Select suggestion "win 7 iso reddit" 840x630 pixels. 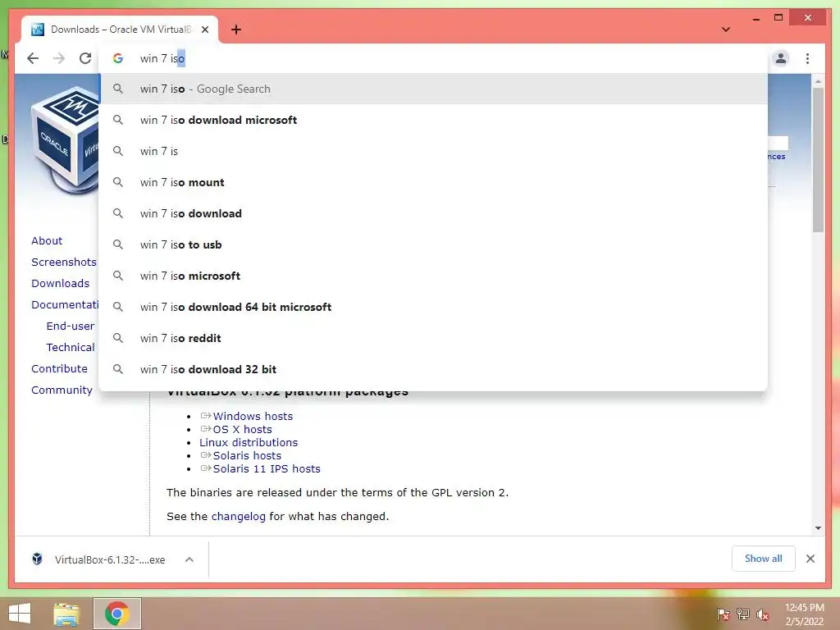[434, 338]
